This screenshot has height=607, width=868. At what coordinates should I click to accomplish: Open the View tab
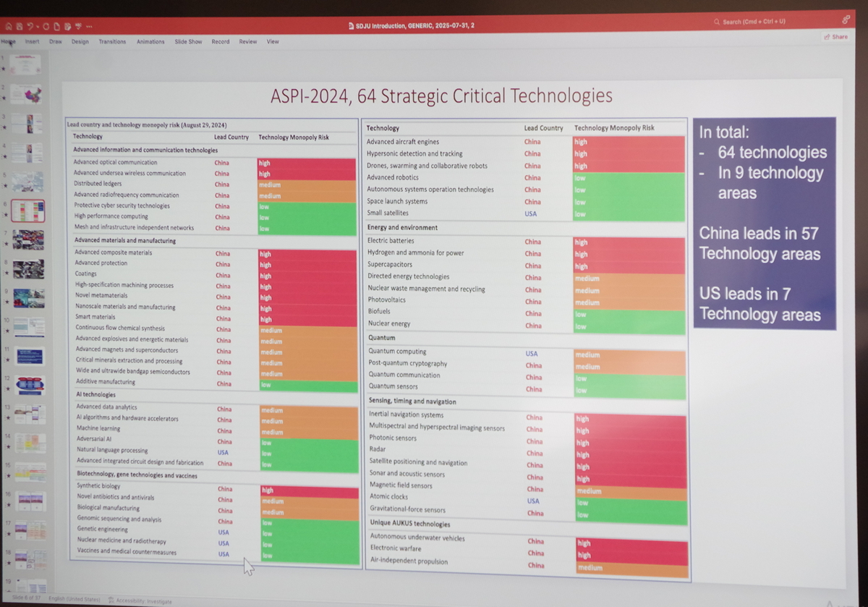[273, 41]
